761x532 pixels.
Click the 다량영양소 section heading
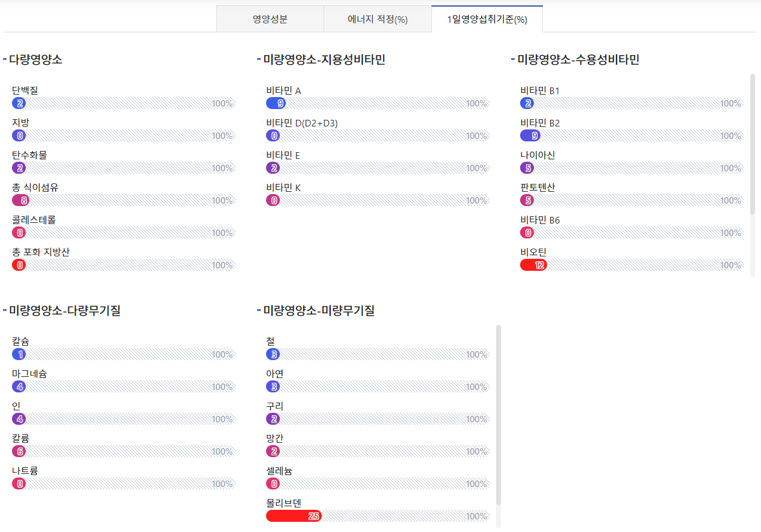35,59
